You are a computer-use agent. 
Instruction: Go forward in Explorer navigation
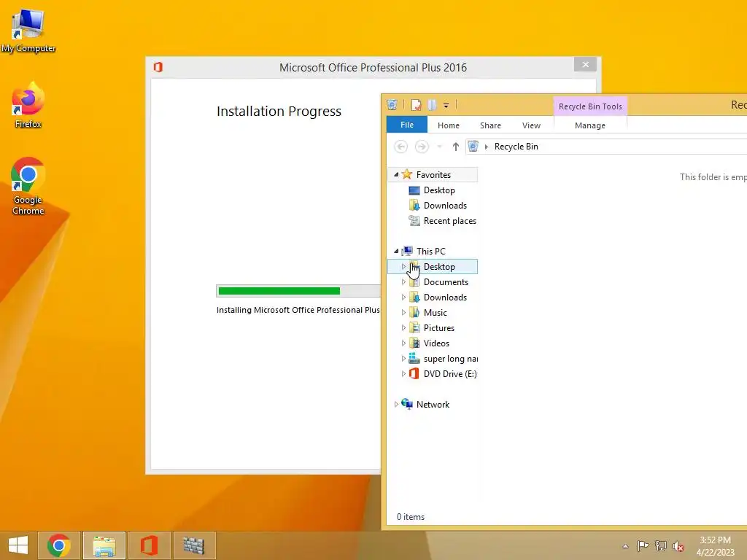[x=422, y=147]
